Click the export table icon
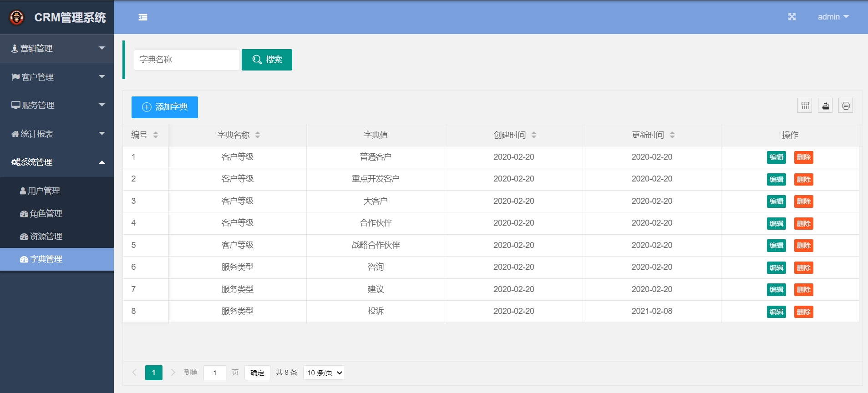 [x=825, y=106]
